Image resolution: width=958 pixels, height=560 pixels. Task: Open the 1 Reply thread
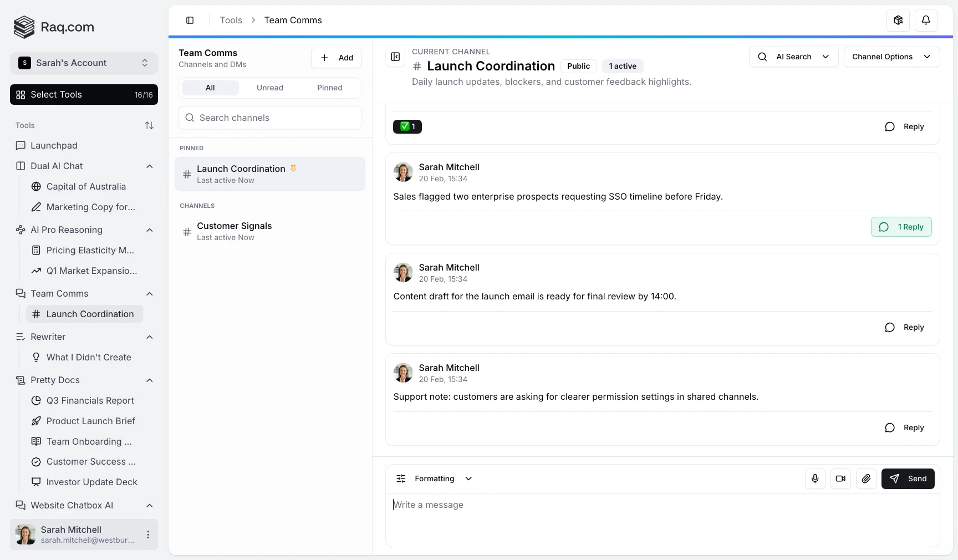(901, 227)
